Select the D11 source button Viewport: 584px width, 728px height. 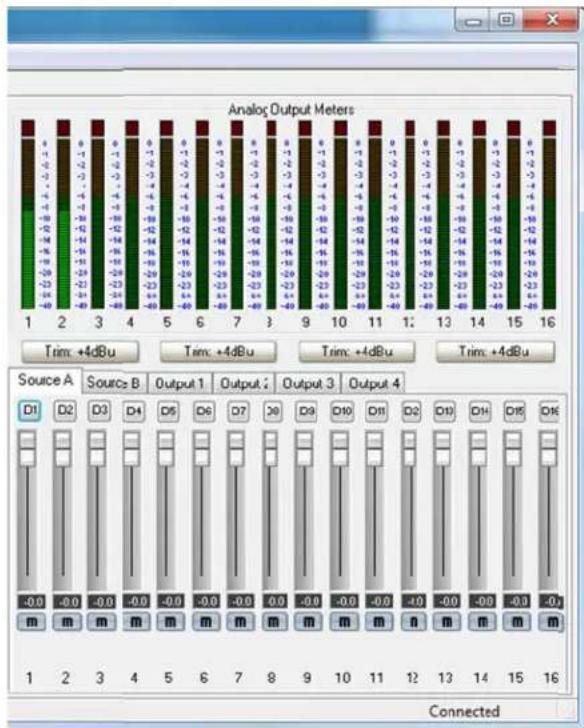376,411
